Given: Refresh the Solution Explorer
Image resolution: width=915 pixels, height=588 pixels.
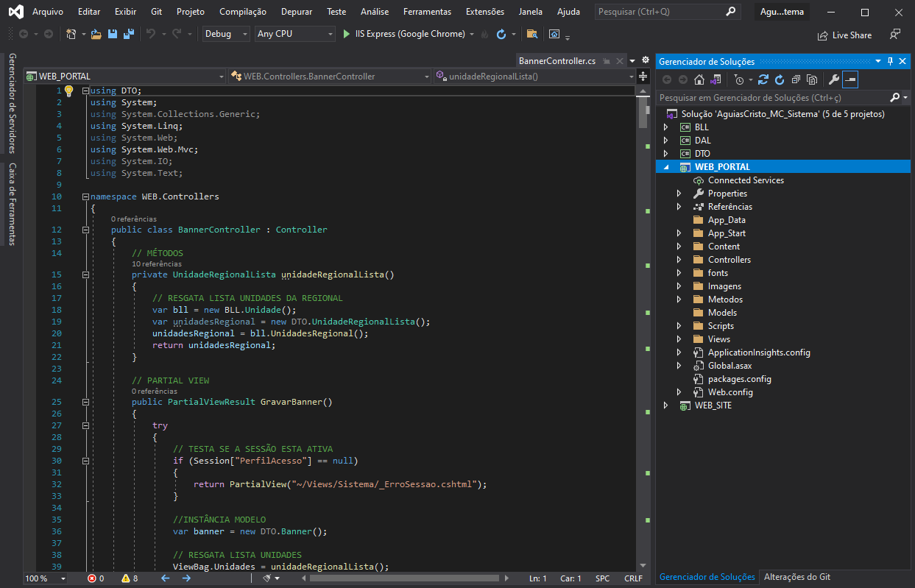Looking at the screenshot, I should [780, 79].
